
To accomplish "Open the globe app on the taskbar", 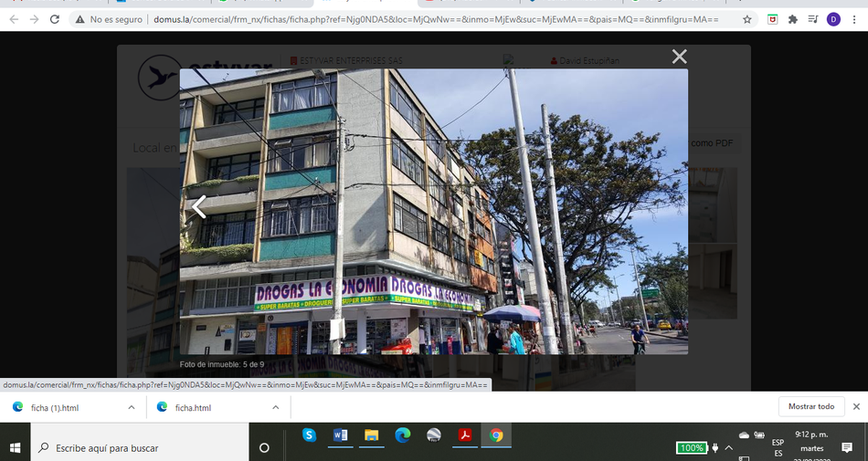I will pos(434,435).
